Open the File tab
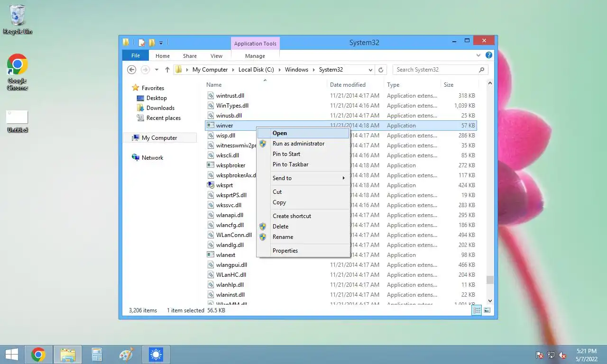The height and width of the screenshot is (364, 607). [136, 56]
